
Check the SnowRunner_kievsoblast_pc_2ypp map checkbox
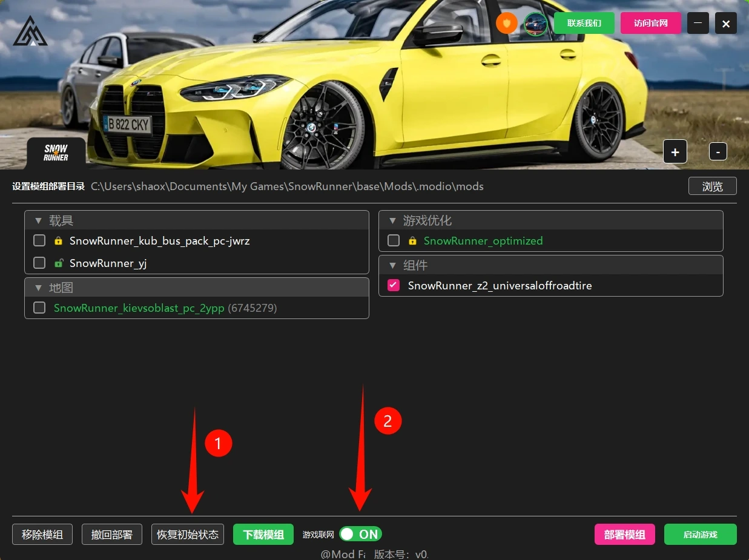coord(39,308)
